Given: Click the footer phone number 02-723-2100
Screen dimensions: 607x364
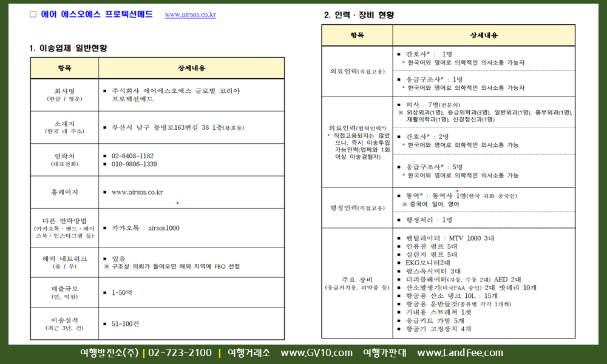Looking at the screenshot, I should point(180,353).
